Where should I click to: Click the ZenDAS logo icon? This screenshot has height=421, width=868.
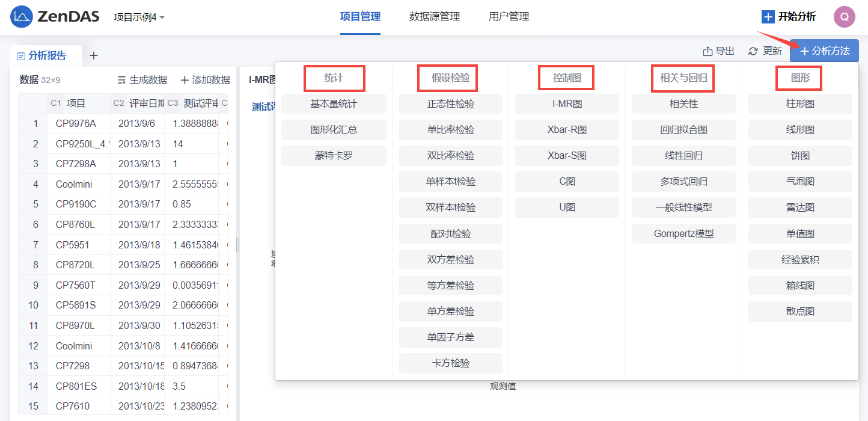point(21,17)
